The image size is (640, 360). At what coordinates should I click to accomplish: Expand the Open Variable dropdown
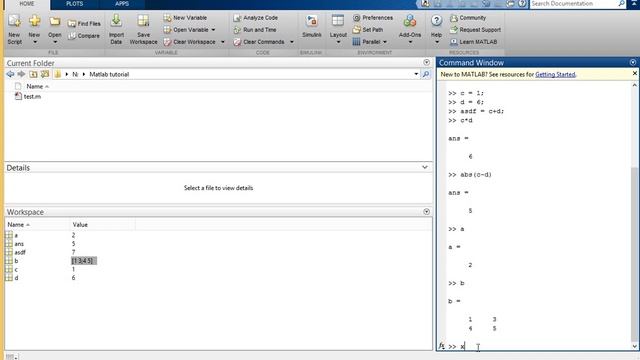[213, 30]
